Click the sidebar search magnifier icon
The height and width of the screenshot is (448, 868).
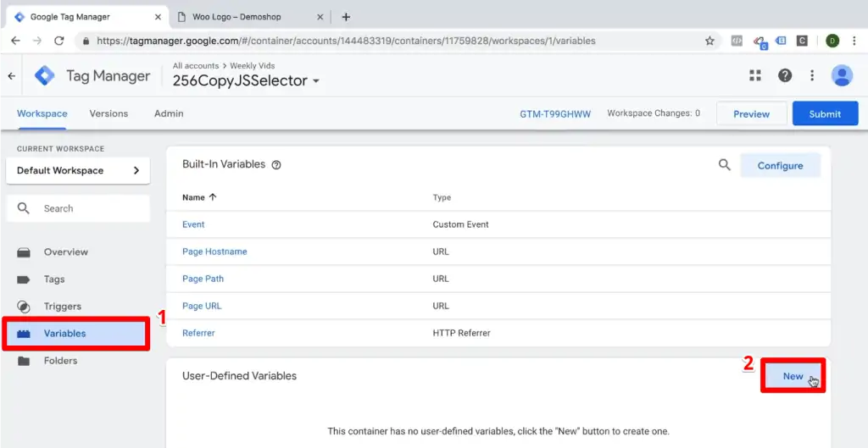23,208
